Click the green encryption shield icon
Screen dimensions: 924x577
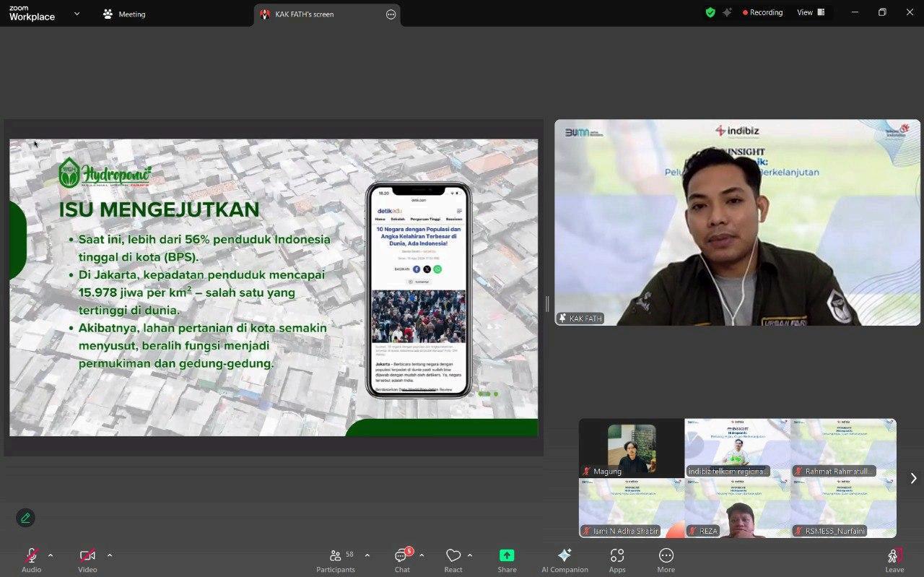pos(710,12)
